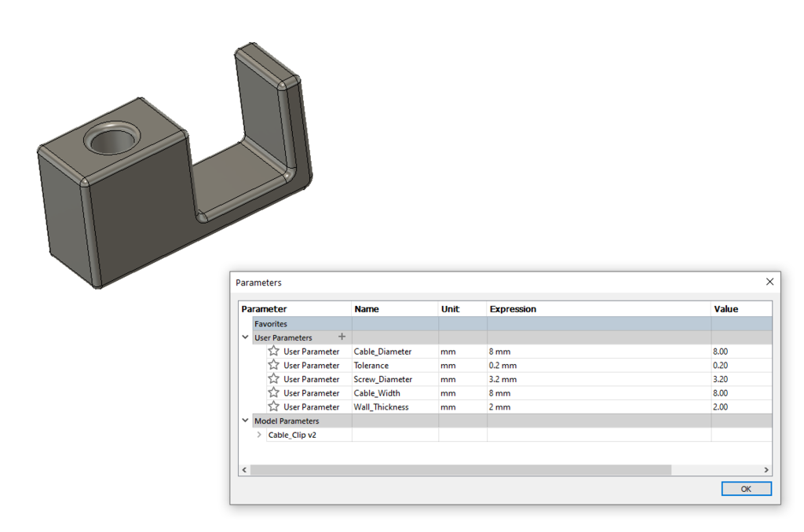This screenshot has height=532, width=804.
Task: Toggle the Cable_Width favorite star
Action: pos(273,392)
